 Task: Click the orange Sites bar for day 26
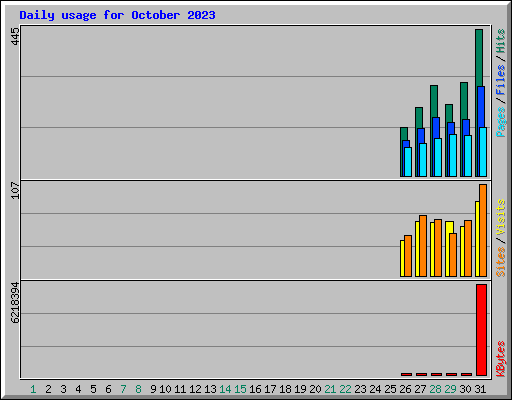point(408,256)
